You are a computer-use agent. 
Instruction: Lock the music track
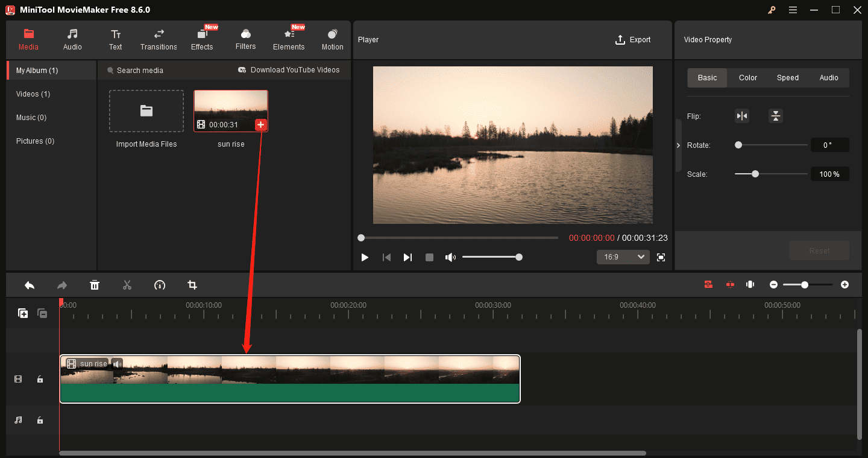[40, 420]
